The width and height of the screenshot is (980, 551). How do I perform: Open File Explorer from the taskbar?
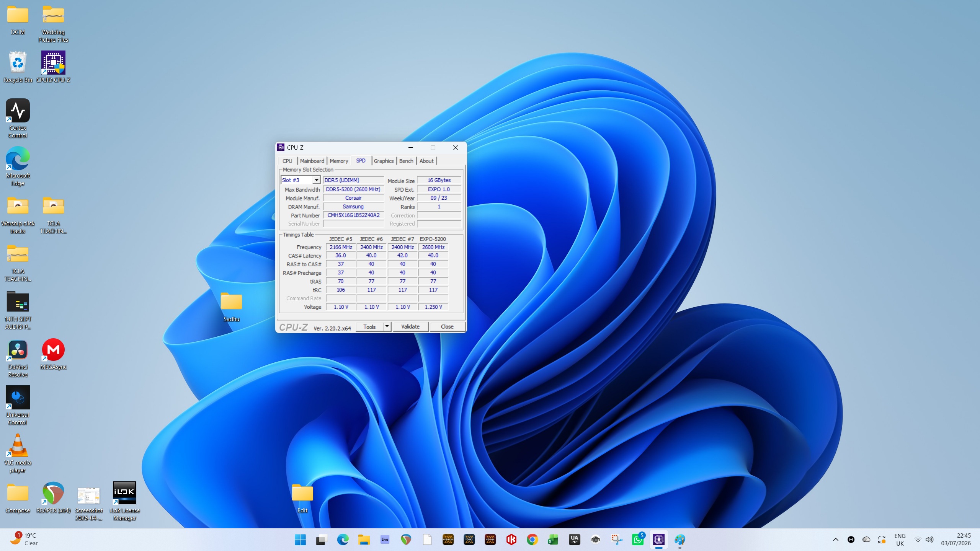(x=364, y=540)
